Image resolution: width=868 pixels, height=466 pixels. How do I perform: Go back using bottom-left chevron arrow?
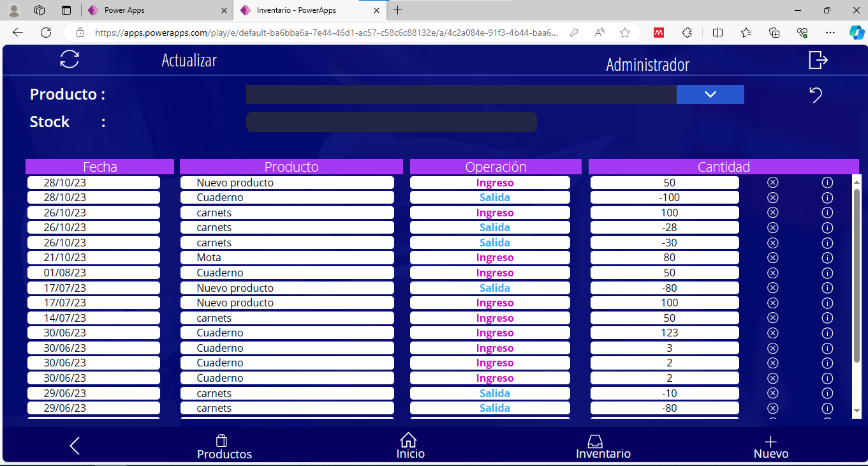click(75, 446)
